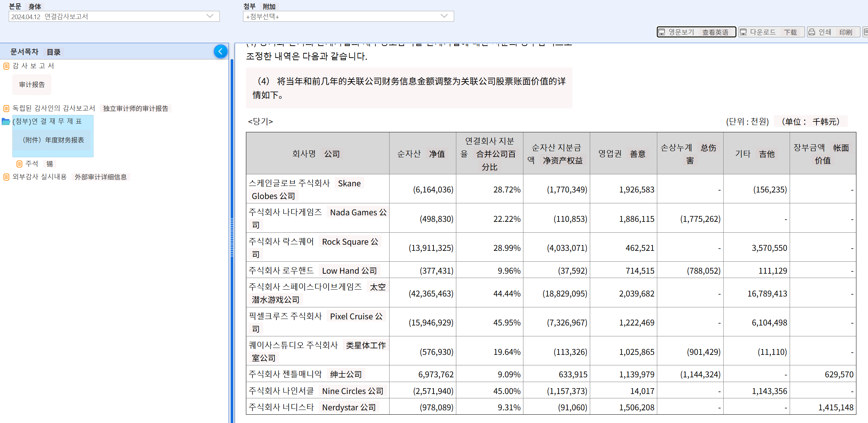Click the 주식회사 너디스타 company cell
This screenshot has width=868, height=423.
(318, 407)
